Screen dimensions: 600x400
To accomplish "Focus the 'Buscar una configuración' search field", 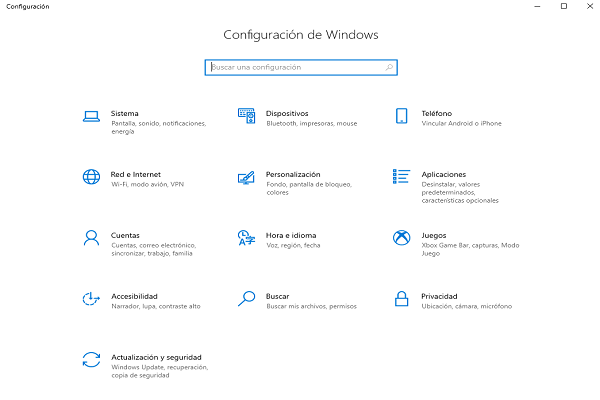I will [295, 67].
